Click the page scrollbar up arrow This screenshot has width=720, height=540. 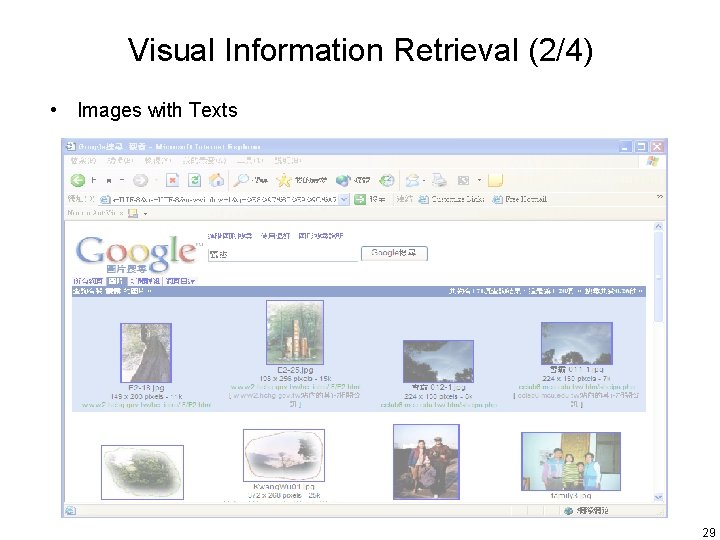click(658, 227)
